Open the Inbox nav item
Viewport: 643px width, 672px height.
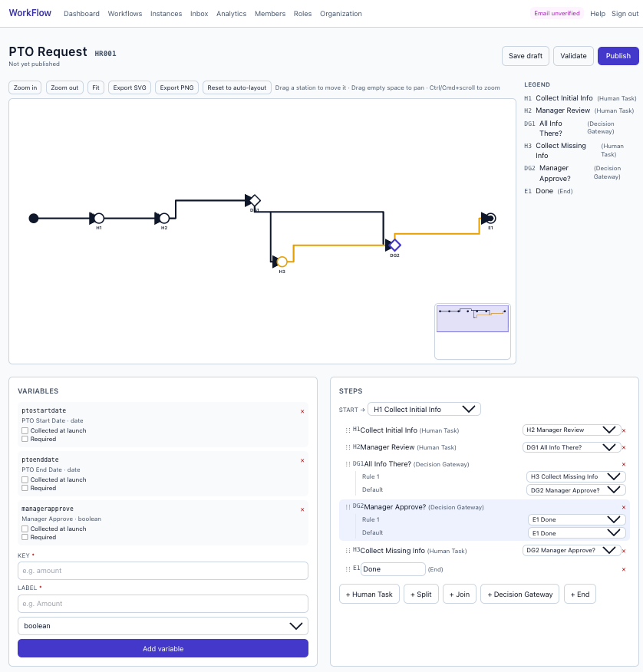[199, 14]
